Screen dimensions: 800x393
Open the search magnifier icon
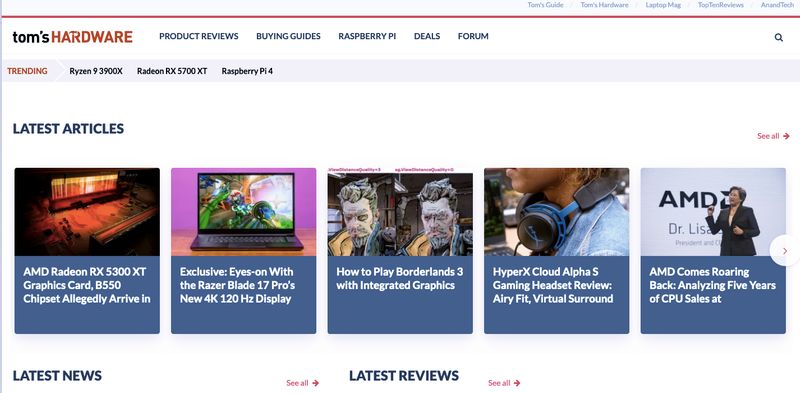pos(779,37)
